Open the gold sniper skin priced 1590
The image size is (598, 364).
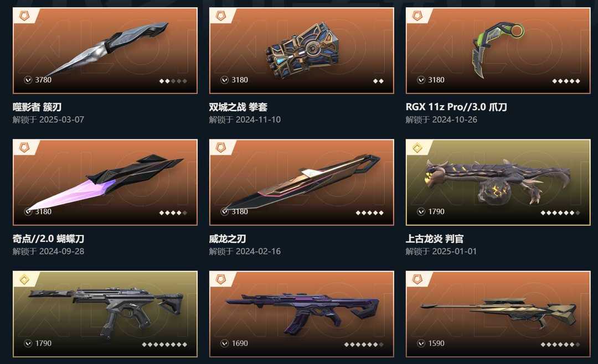point(498,314)
